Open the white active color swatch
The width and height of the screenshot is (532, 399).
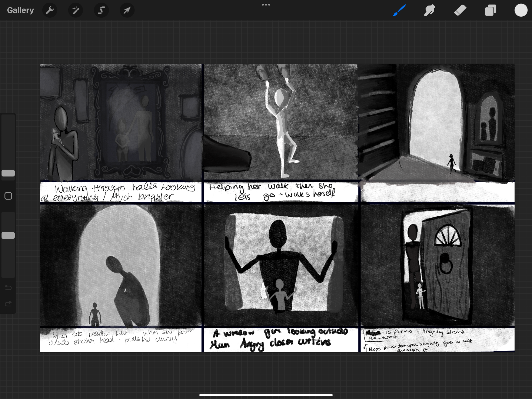tap(521, 10)
